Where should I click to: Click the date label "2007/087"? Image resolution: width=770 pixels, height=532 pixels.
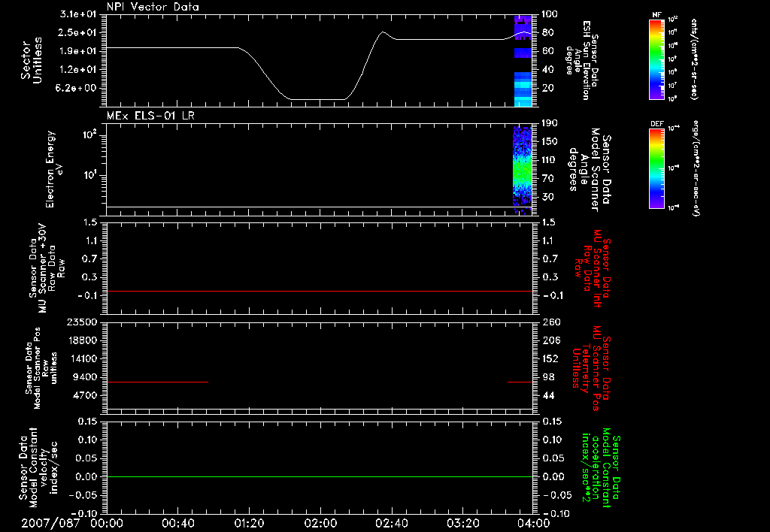coord(50,523)
